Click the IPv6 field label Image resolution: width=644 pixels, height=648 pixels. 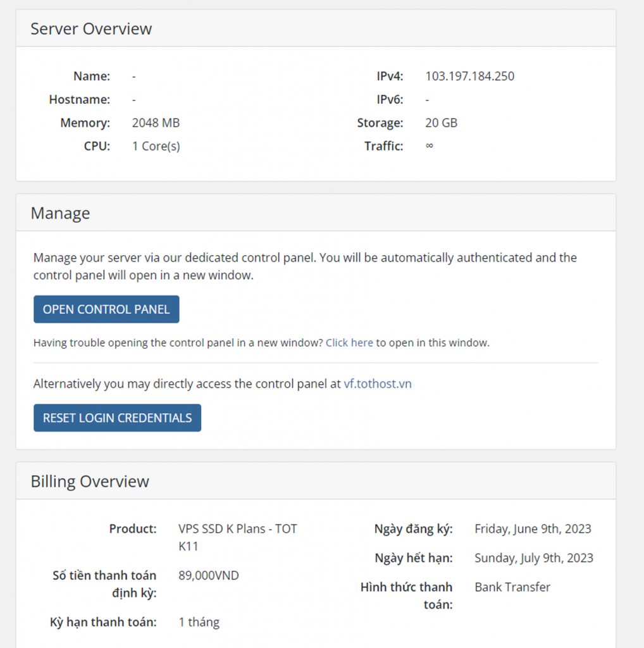[x=390, y=100]
